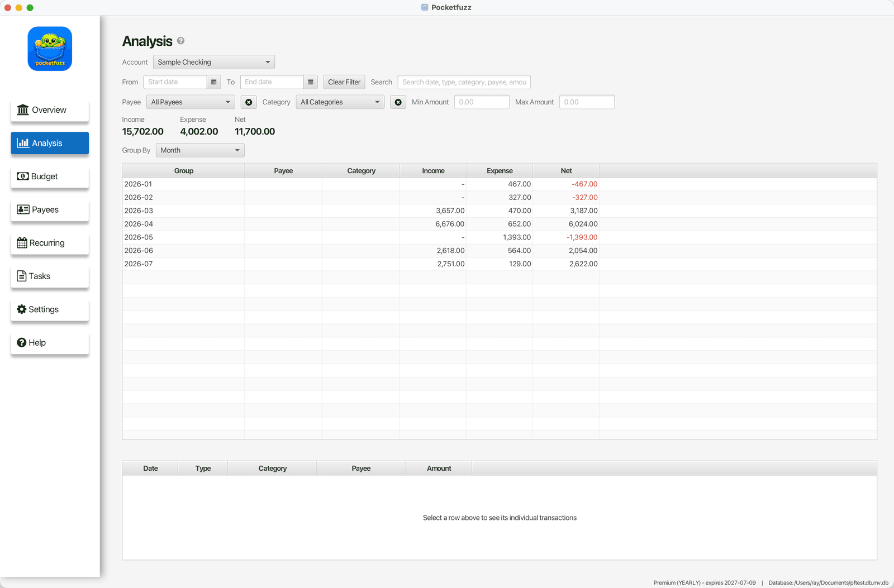Image resolution: width=894 pixels, height=588 pixels.
Task: Clear the Payee filter with X button
Action: pyautogui.click(x=249, y=102)
